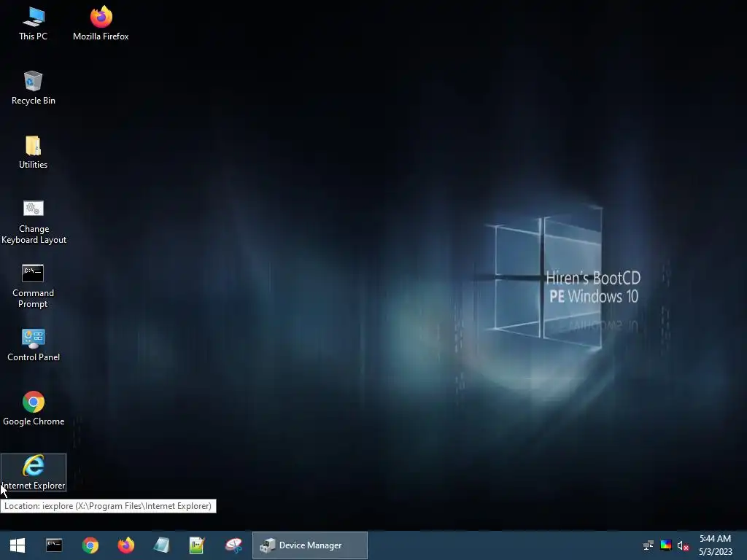747x560 pixels.
Task: Select the Mozilla Firefox desktop shortcut
Action: pos(101,24)
